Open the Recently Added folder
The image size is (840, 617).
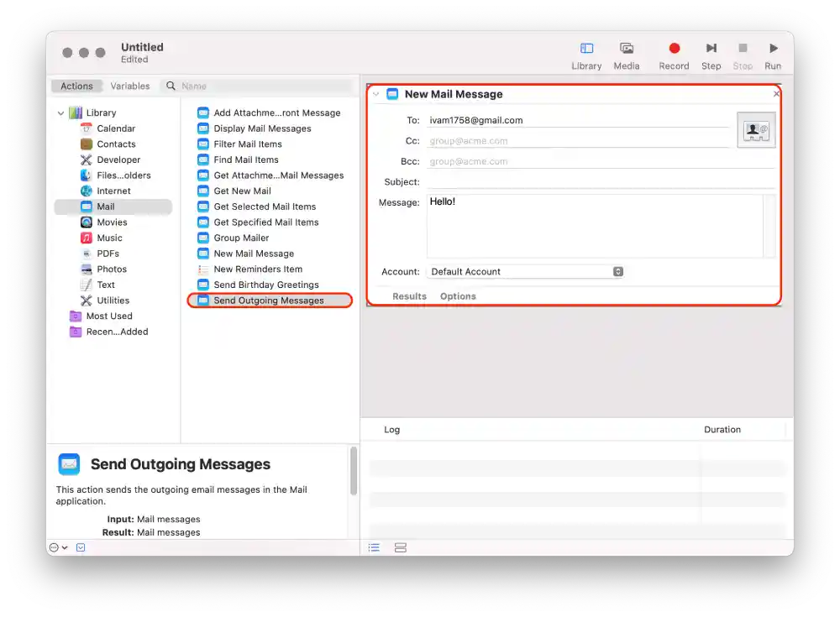point(108,332)
